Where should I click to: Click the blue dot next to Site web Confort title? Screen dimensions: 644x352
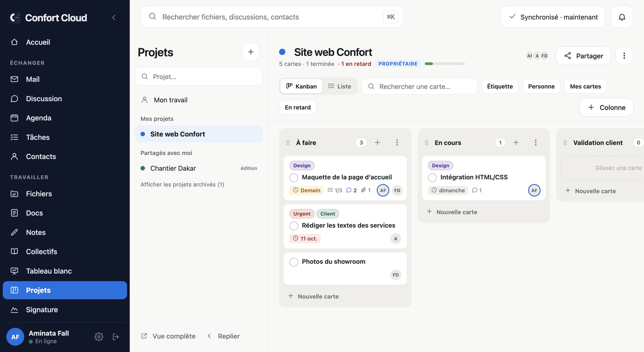click(282, 52)
